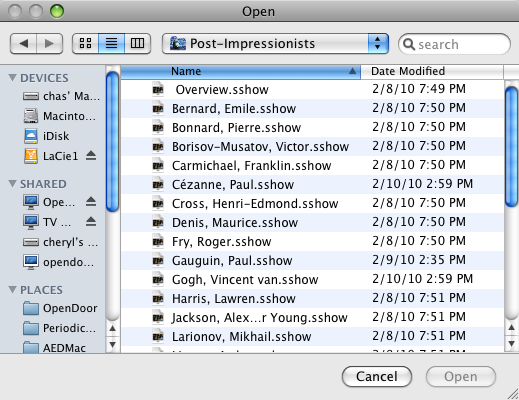
Task: Sort files by Date Modified column
Action: [x=432, y=71]
